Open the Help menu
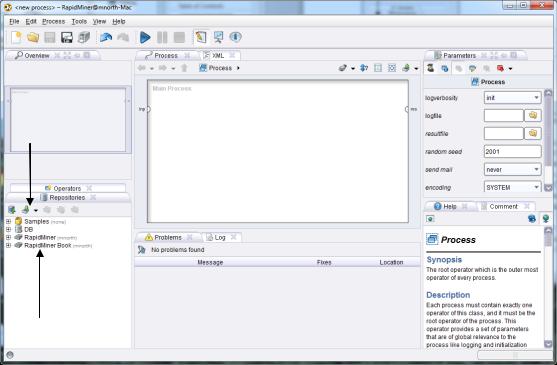This screenshot has height=365, width=557. 119,22
